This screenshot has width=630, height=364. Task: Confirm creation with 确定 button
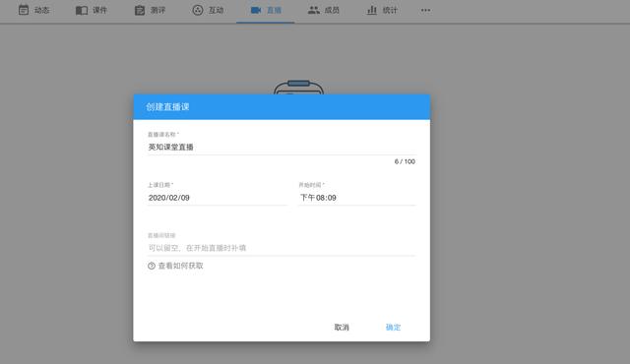pos(393,327)
